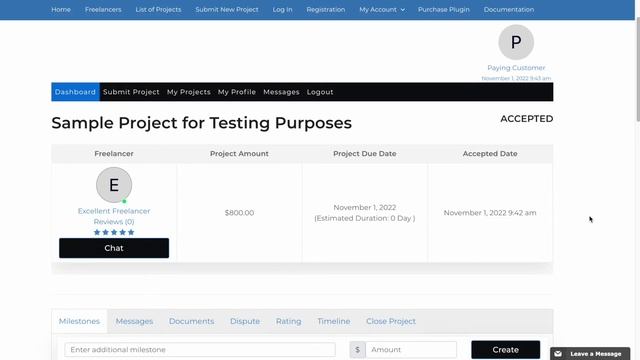Click the November 1, 2022 9:42 am value

[x=490, y=213]
